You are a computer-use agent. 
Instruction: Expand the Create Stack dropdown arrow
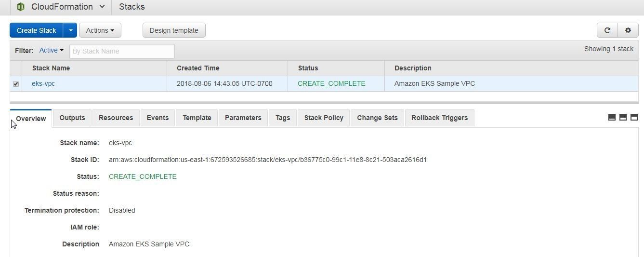70,30
